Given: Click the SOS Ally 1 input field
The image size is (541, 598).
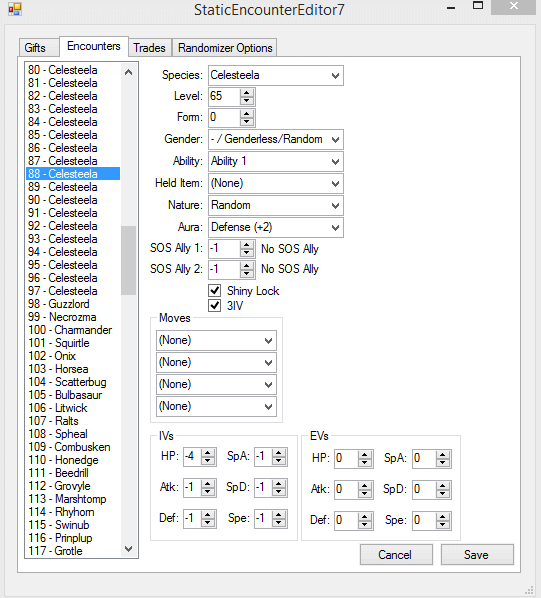Looking at the screenshot, I should click(x=225, y=249).
